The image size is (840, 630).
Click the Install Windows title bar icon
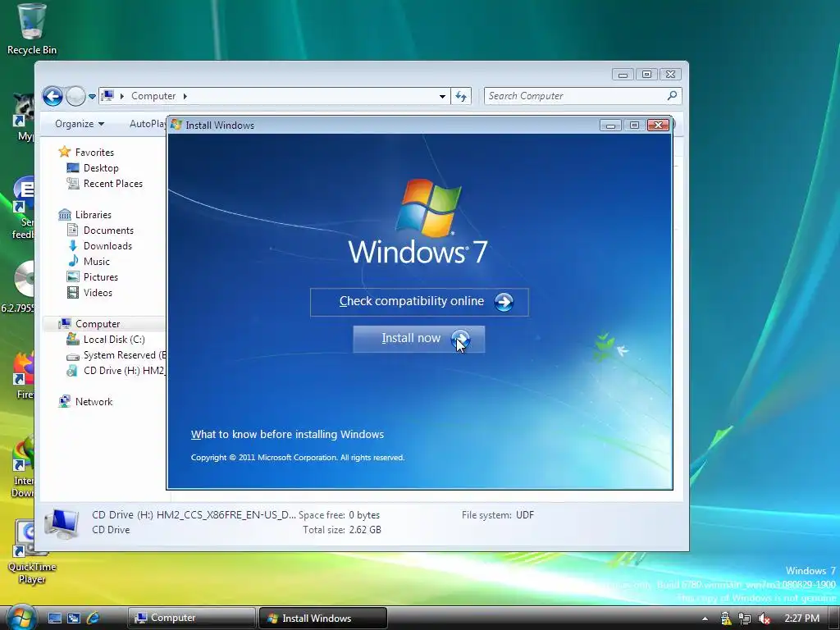tap(176, 125)
